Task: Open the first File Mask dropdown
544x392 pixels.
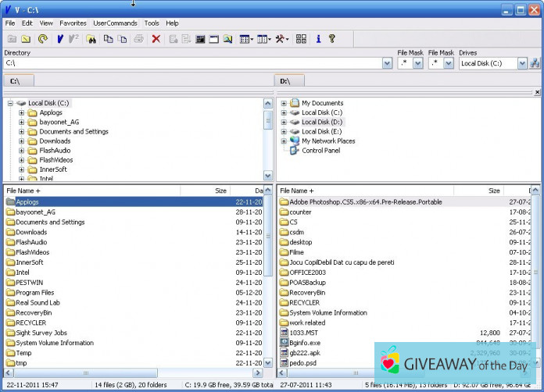Action: tap(418, 63)
